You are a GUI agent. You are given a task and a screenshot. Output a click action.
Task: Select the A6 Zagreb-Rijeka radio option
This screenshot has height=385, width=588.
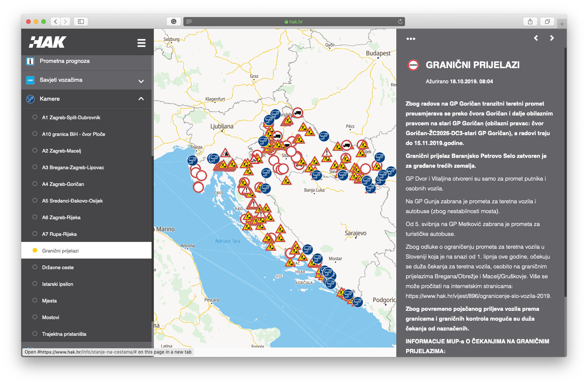(35, 217)
